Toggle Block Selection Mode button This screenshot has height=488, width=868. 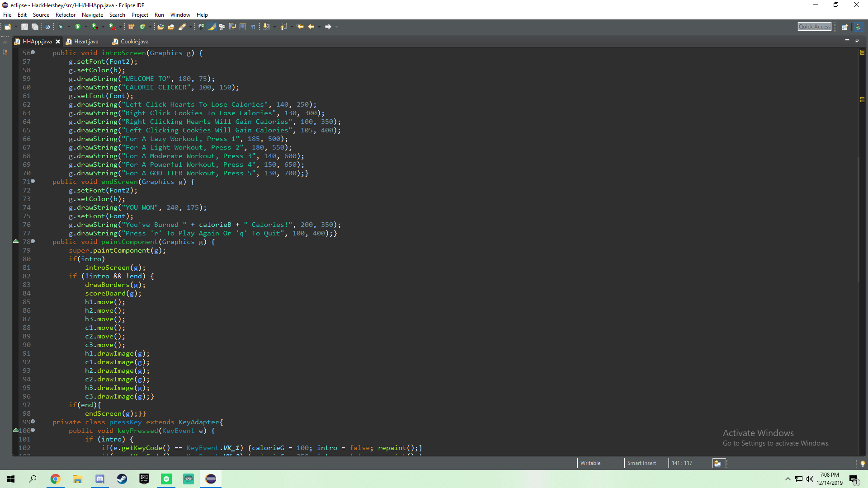[x=243, y=27]
